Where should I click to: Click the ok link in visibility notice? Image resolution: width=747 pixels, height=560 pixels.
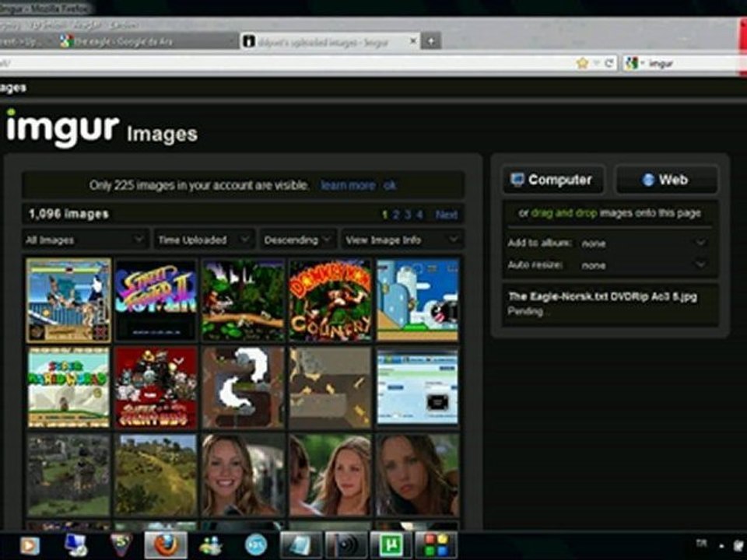pyautogui.click(x=390, y=185)
